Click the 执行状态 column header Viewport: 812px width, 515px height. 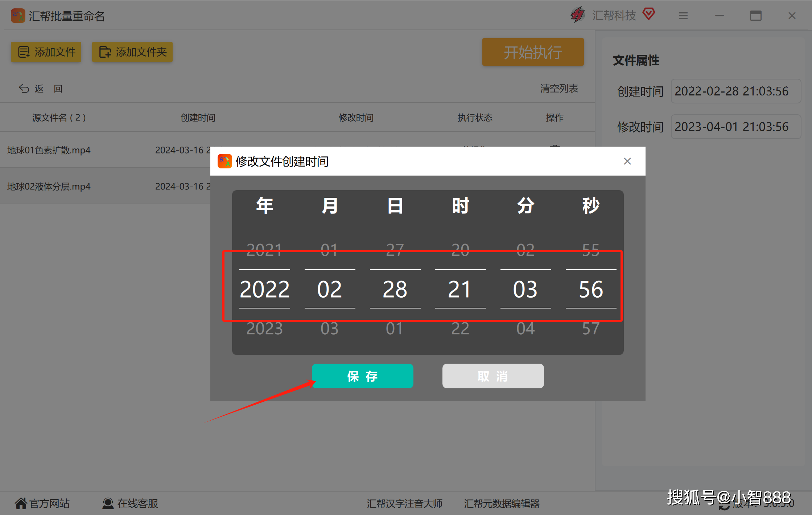[x=475, y=118]
